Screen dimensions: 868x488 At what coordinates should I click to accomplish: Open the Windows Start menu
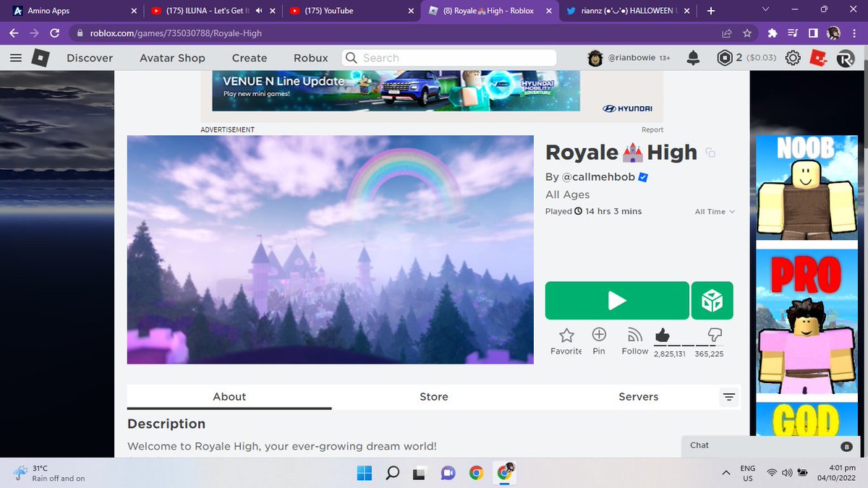tap(365, 474)
